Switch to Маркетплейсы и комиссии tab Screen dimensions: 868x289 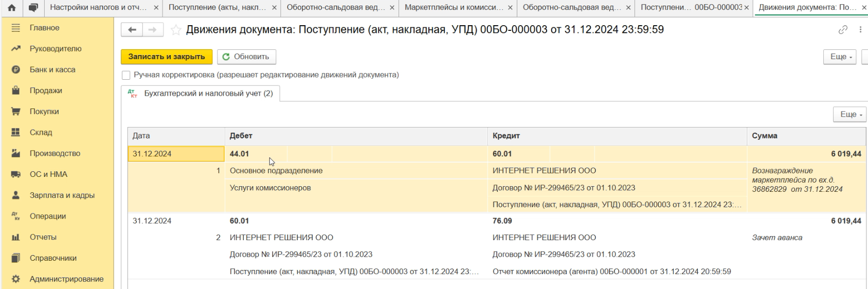pos(454,8)
